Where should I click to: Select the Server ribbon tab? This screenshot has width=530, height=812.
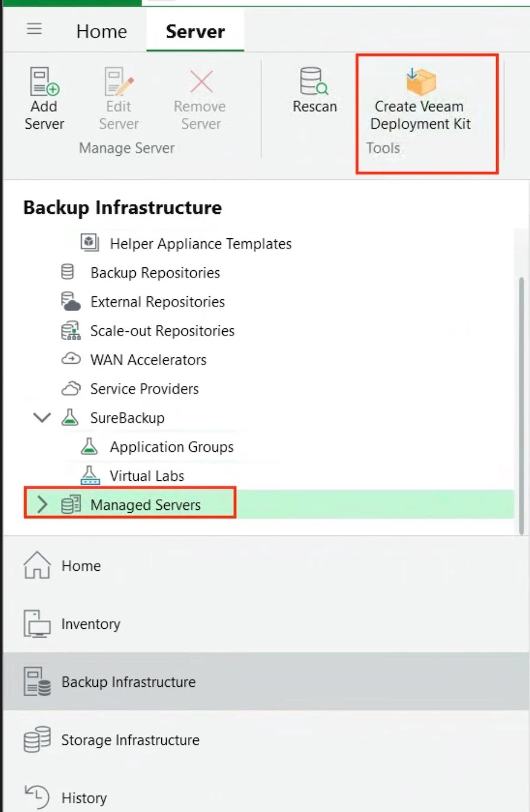click(x=195, y=31)
